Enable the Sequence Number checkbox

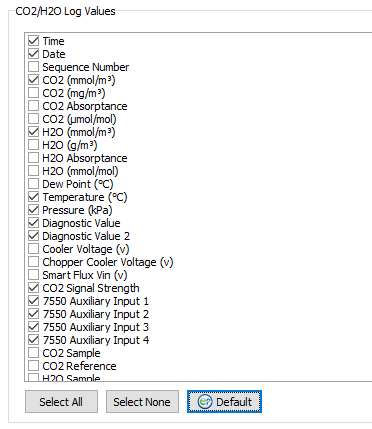(33, 67)
